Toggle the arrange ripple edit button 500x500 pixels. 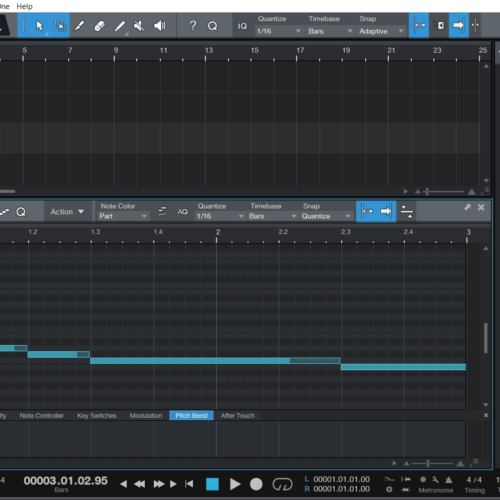pyautogui.click(x=439, y=25)
